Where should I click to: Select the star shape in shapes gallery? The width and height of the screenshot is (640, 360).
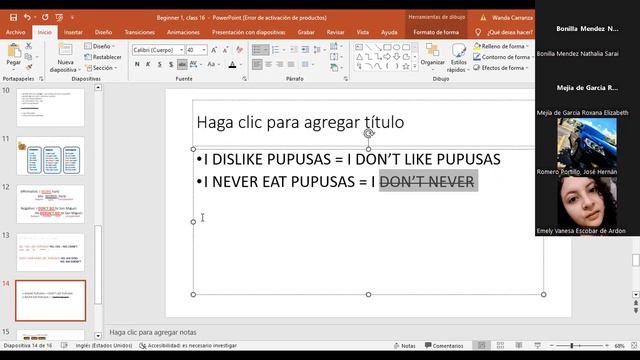[x=406, y=66]
